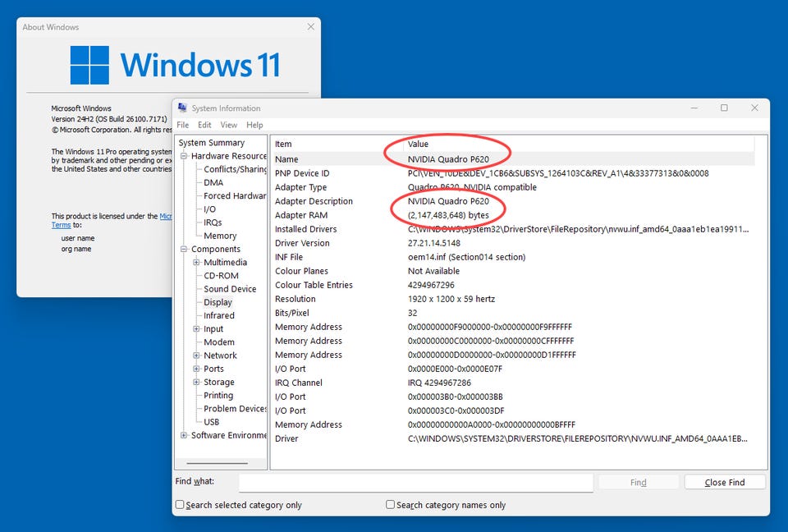
Task: Open the File menu
Action: [183, 125]
